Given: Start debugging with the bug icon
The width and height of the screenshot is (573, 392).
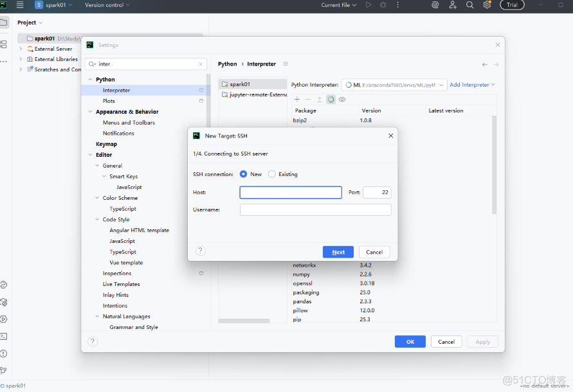Looking at the screenshot, I should click(x=383, y=4).
